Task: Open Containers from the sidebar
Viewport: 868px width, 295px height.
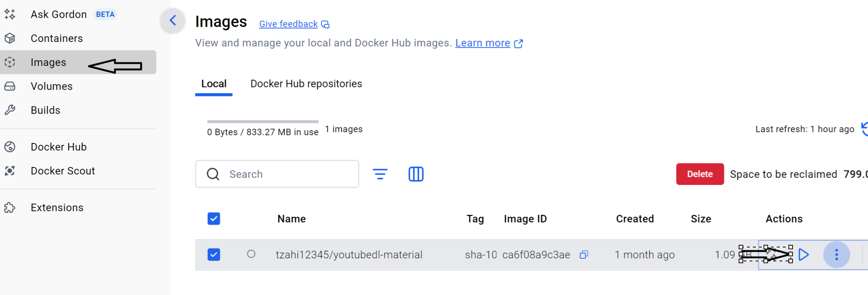Action: 57,38
